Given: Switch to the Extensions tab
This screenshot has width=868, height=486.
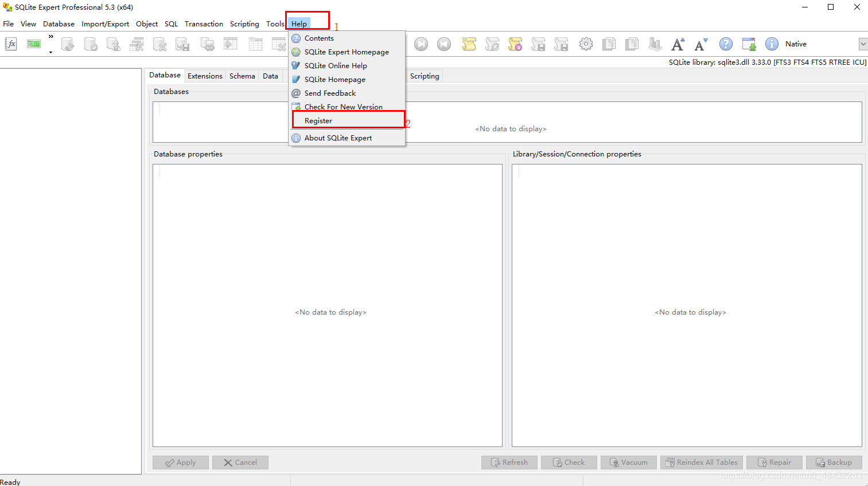Looking at the screenshot, I should tap(205, 76).
